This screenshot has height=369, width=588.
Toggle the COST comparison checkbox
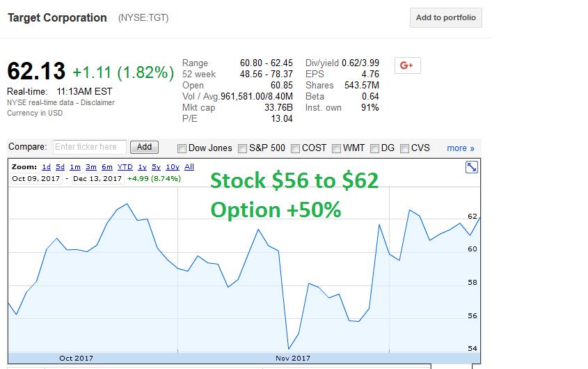point(296,149)
